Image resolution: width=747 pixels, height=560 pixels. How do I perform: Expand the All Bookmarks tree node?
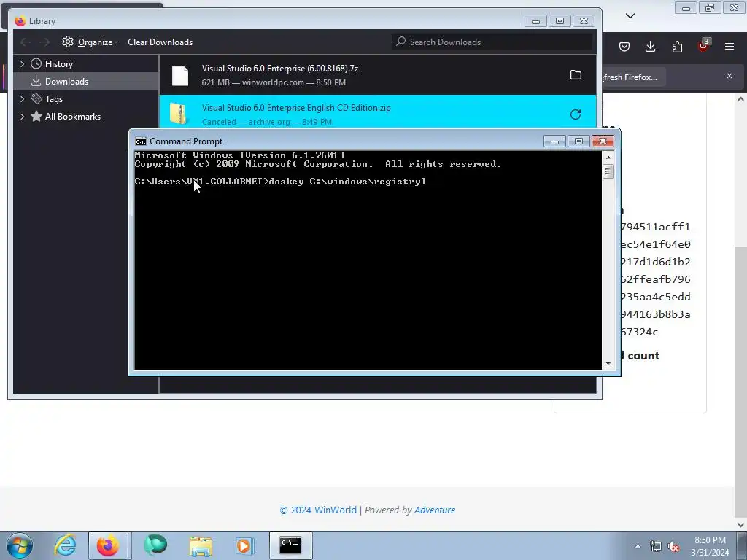(22, 117)
